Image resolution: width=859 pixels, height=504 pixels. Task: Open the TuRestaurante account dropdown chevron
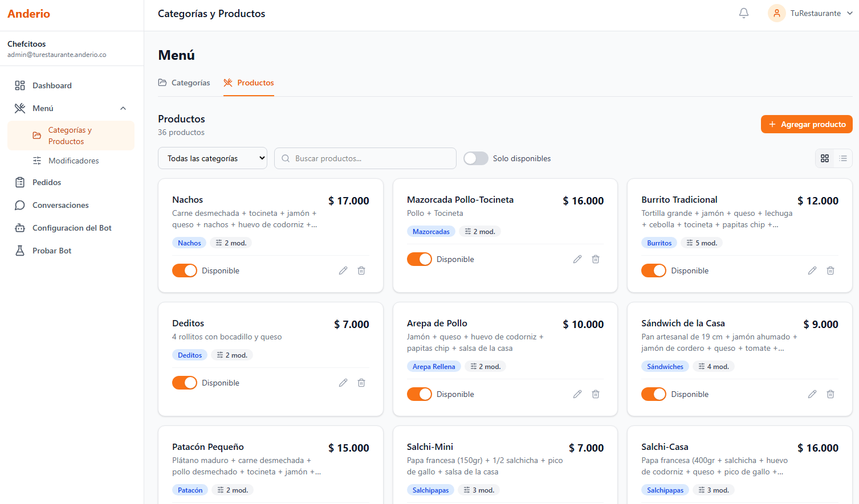click(x=849, y=13)
